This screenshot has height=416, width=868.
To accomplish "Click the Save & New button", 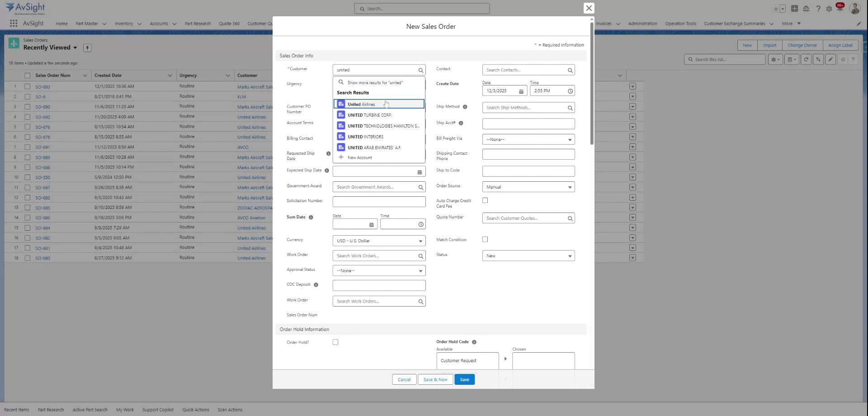I will pyautogui.click(x=435, y=379).
